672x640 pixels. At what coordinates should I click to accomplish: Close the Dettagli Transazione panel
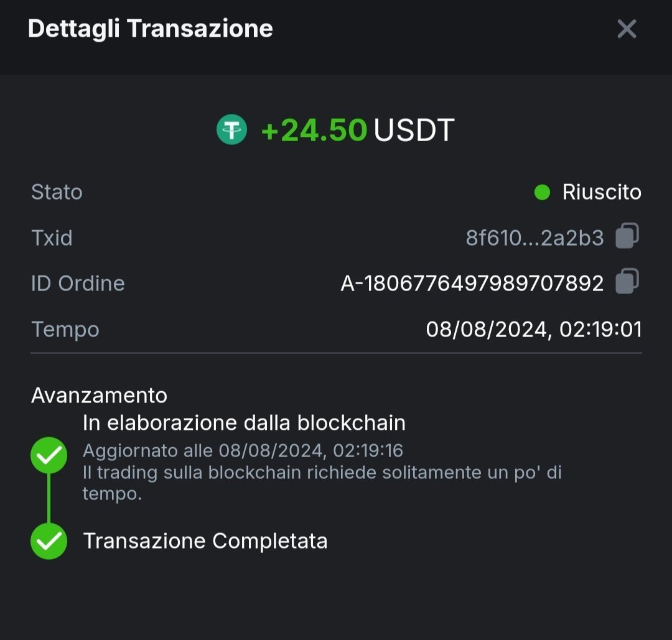click(x=627, y=29)
